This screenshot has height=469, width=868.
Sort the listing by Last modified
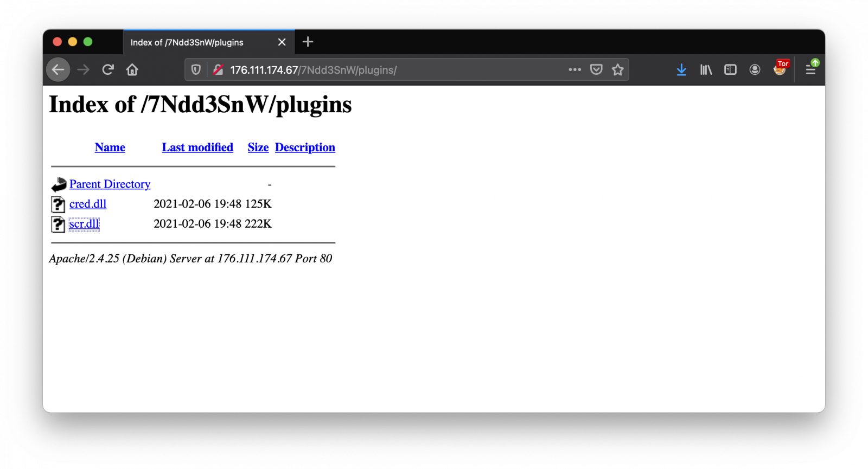coord(197,147)
